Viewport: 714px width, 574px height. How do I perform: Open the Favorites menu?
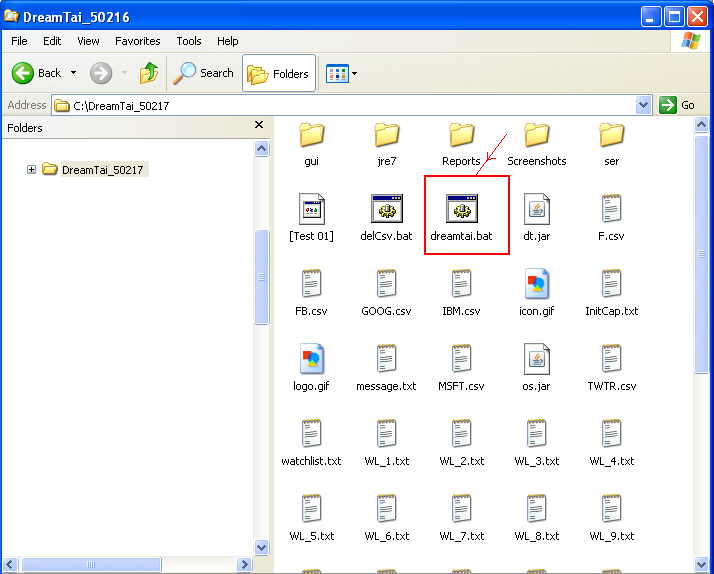138,41
